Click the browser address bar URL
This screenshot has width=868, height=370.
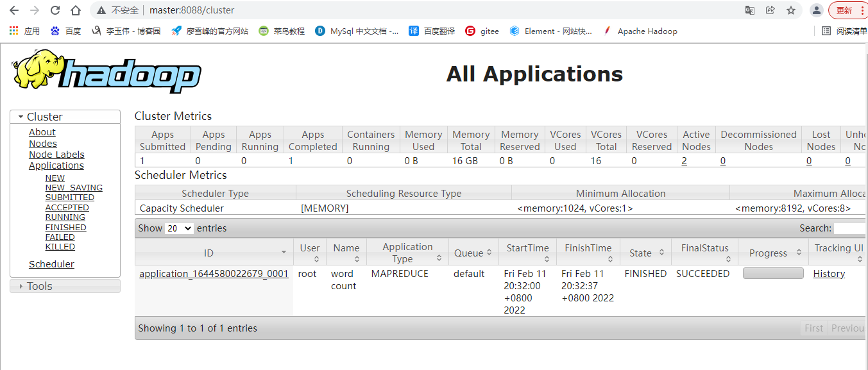tap(192, 10)
